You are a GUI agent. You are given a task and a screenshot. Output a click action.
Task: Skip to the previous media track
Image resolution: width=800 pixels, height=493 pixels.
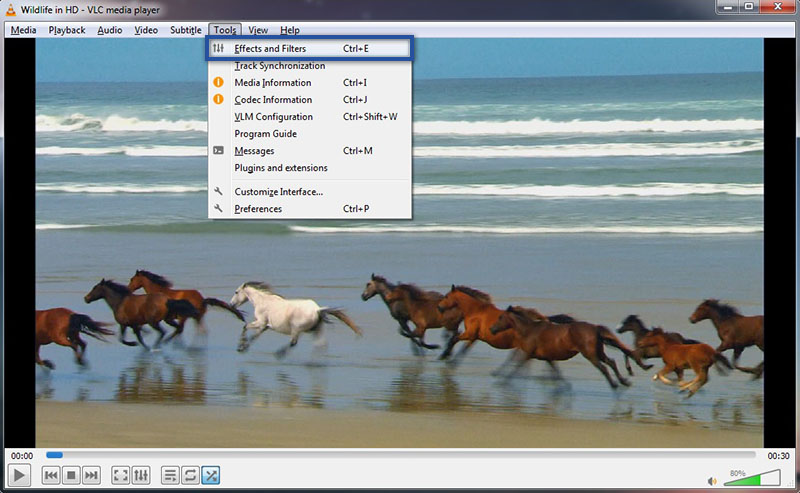tap(52, 475)
